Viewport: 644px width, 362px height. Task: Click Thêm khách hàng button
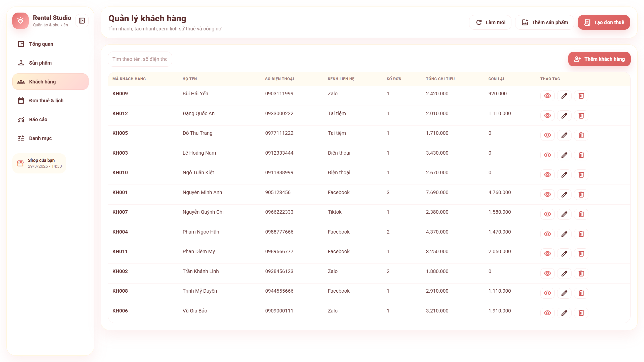tap(599, 59)
